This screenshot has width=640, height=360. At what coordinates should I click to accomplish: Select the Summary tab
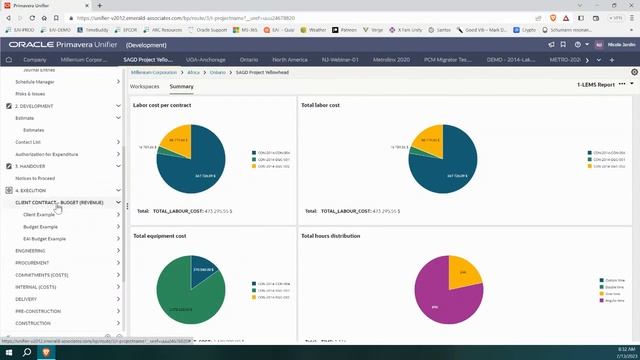coord(182,87)
